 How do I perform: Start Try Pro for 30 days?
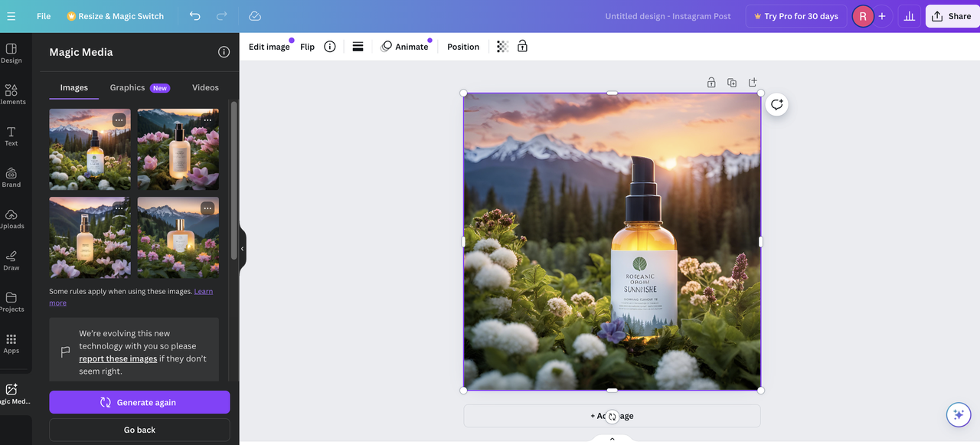(x=796, y=16)
